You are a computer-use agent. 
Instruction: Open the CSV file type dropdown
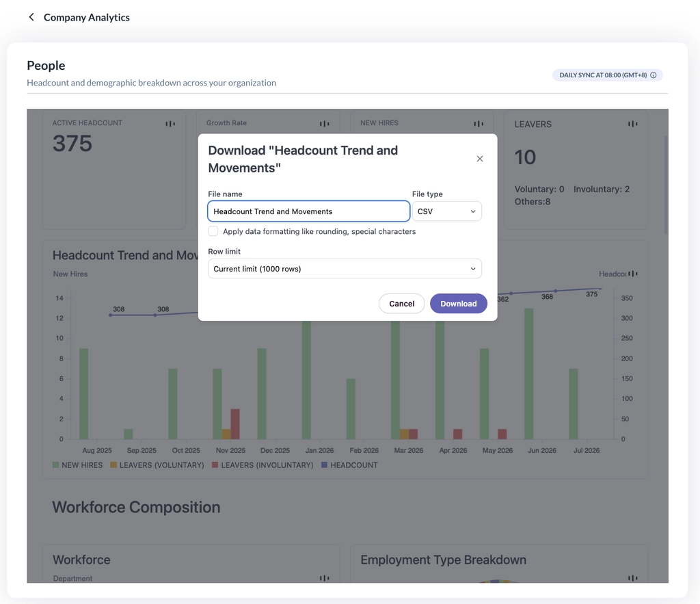[446, 211]
